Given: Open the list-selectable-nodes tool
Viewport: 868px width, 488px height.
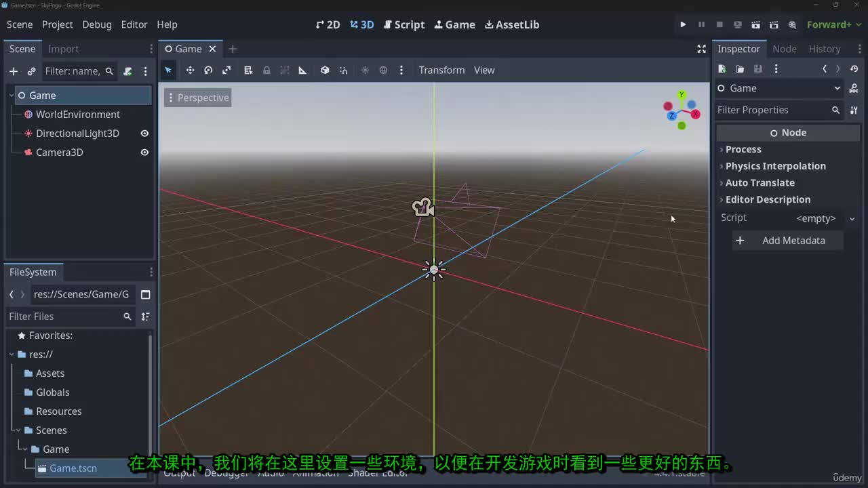Looking at the screenshot, I should pyautogui.click(x=248, y=70).
